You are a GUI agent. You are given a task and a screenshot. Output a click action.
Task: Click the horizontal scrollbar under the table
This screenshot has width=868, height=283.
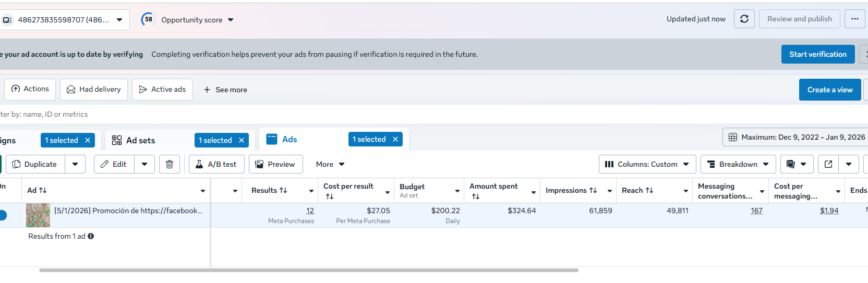[x=309, y=270]
